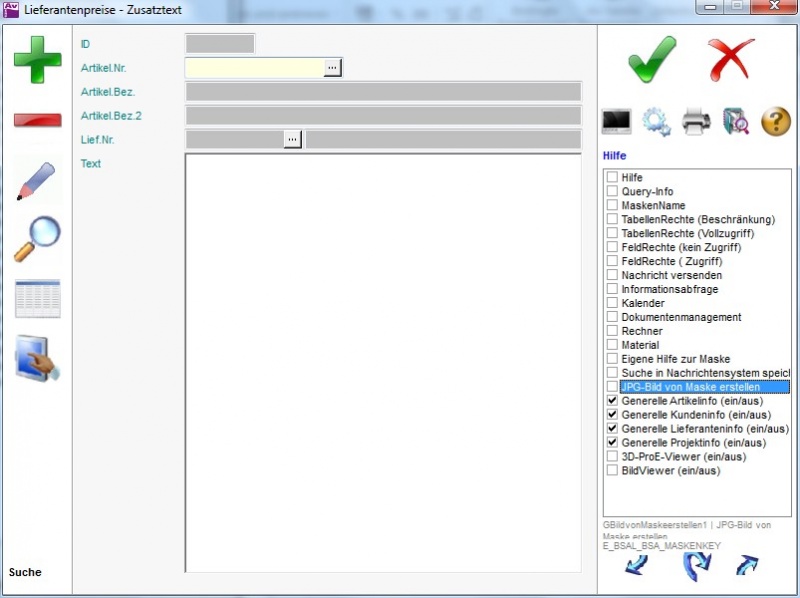Disable Generelle Artikelinfo (ein/aus) checkbox
Screen dimensions: 800x598
(x=612, y=401)
